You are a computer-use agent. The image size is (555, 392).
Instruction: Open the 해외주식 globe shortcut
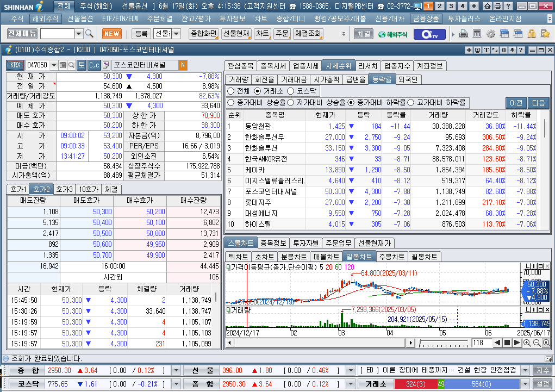pos(392,34)
